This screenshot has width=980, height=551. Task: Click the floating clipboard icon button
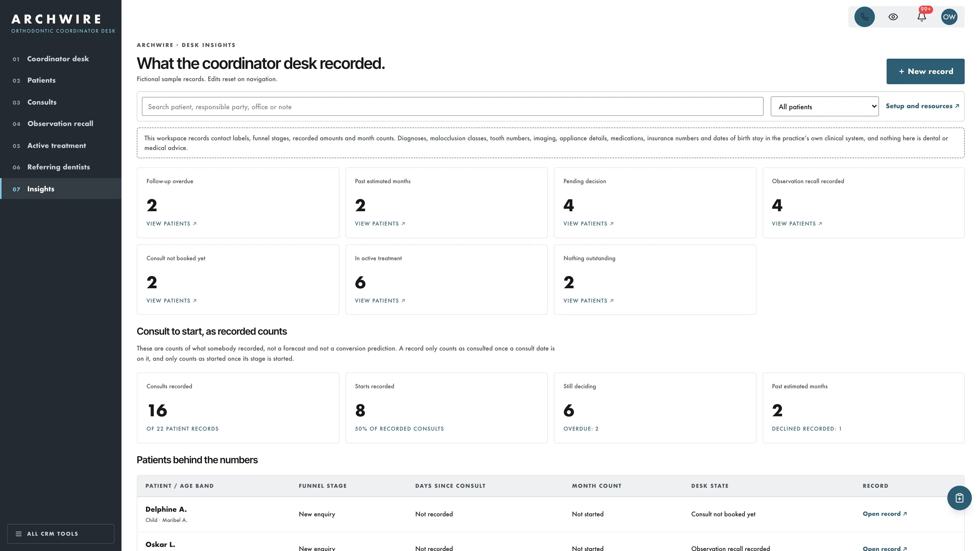tap(959, 498)
